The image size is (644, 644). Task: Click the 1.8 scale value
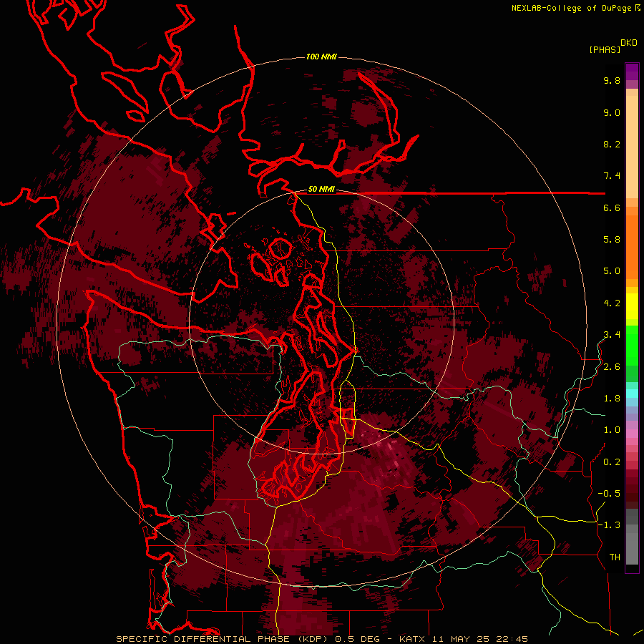pyautogui.click(x=612, y=399)
